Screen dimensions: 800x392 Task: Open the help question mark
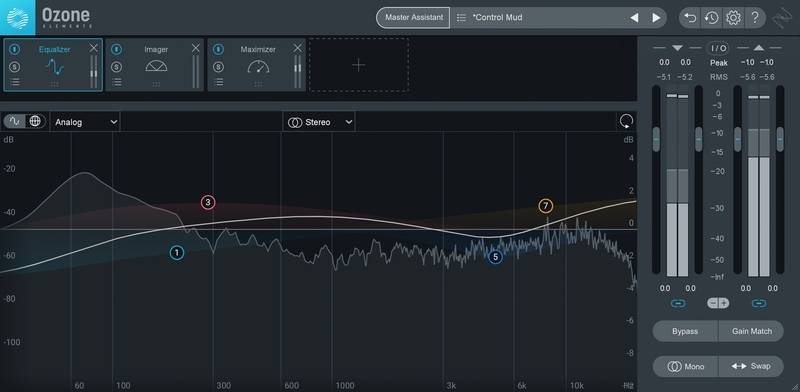[755, 18]
